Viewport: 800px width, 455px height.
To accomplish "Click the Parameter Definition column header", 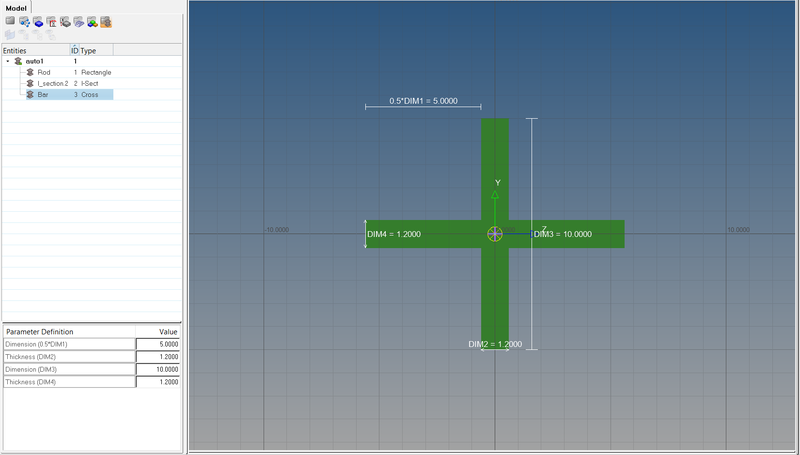I will point(69,332).
